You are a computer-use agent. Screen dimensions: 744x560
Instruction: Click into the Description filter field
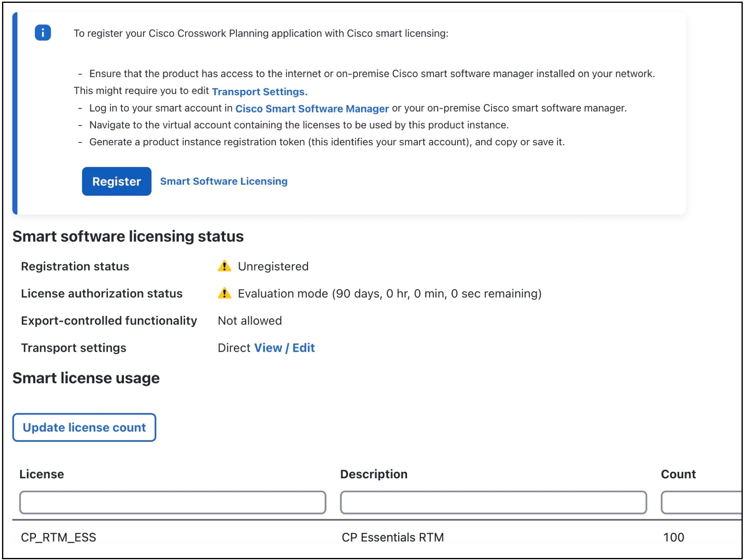pyautogui.click(x=494, y=502)
